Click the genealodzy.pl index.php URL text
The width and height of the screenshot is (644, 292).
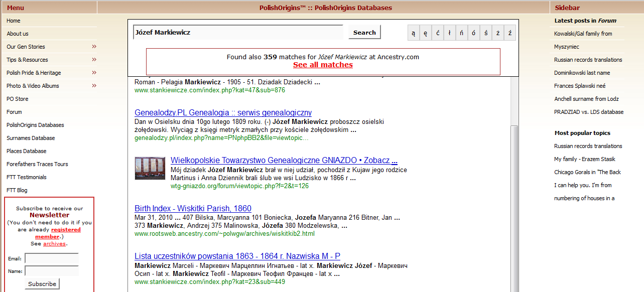point(221,138)
